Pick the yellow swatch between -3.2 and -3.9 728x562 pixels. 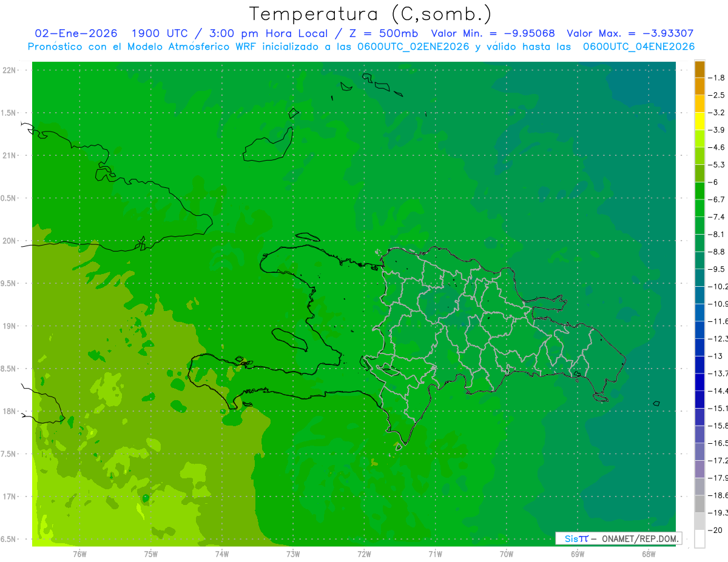pyautogui.click(x=699, y=121)
